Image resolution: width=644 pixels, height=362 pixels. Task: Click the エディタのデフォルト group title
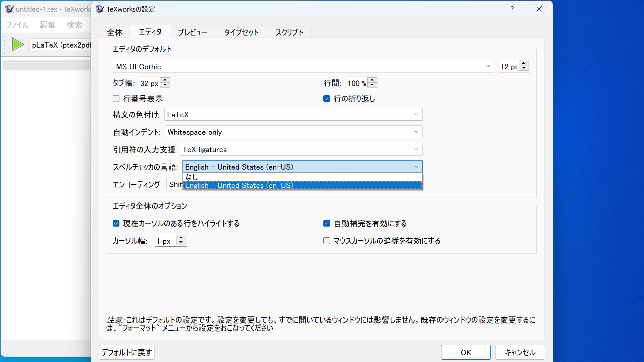(142, 49)
